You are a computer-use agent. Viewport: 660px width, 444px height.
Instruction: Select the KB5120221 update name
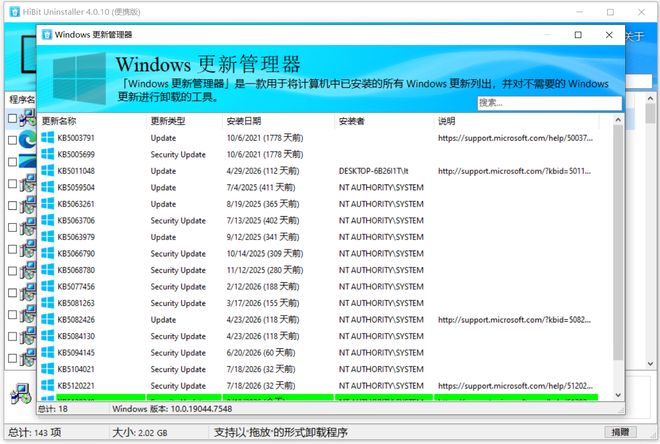pyautogui.click(x=76, y=386)
